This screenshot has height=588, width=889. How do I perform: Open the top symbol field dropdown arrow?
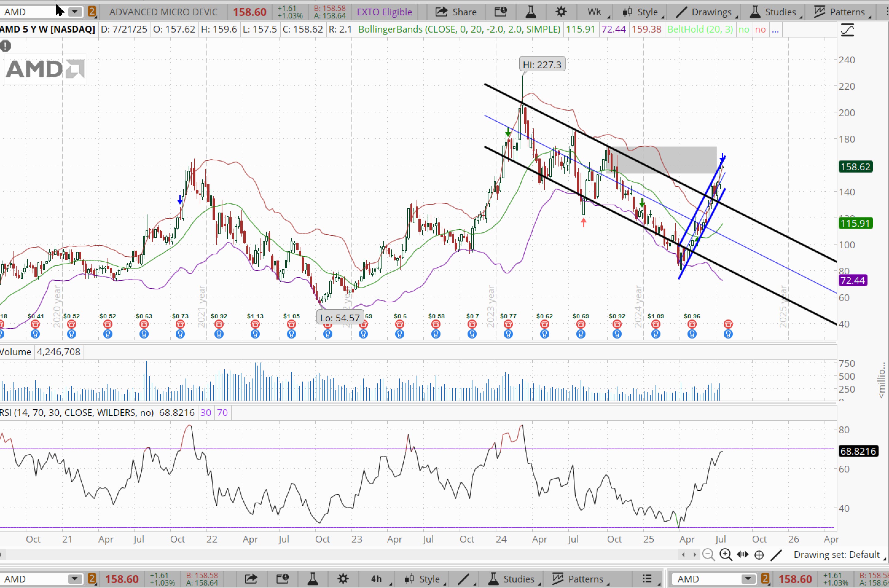75,12
